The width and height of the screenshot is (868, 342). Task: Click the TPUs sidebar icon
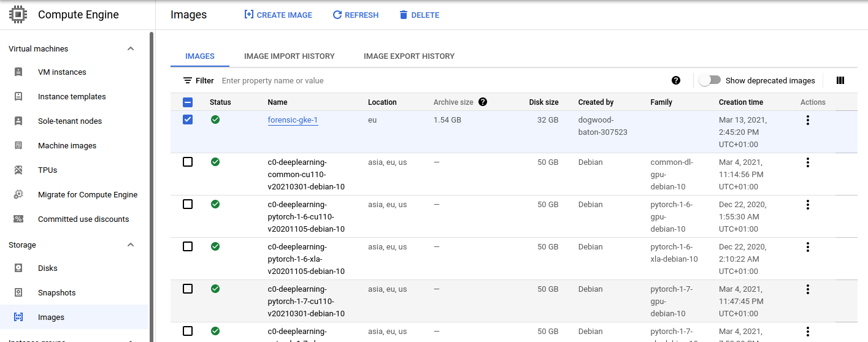coord(18,170)
